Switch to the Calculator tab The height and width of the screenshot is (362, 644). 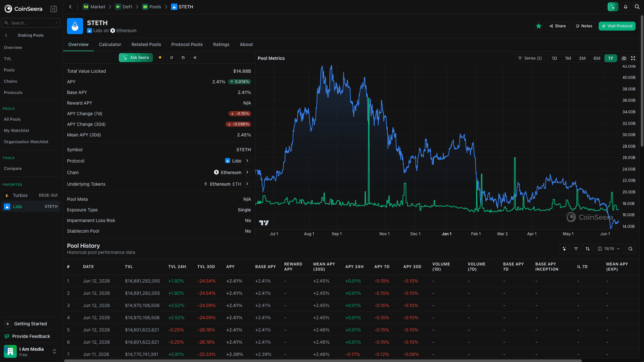click(x=110, y=44)
